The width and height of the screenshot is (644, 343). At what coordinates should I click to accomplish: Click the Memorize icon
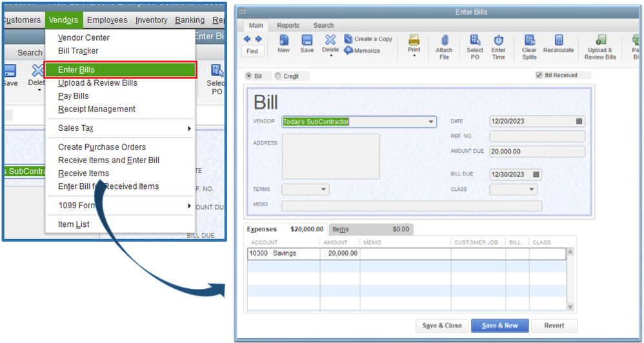[x=348, y=50]
